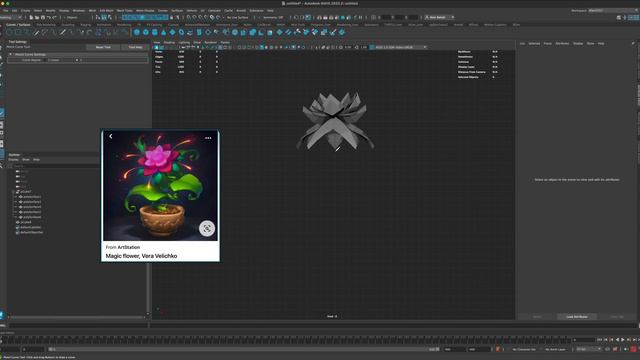Image resolution: width=640 pixels, height=360 pixels.
Task: Create a NURBS torus from the shelf
Action: [182, 32]
